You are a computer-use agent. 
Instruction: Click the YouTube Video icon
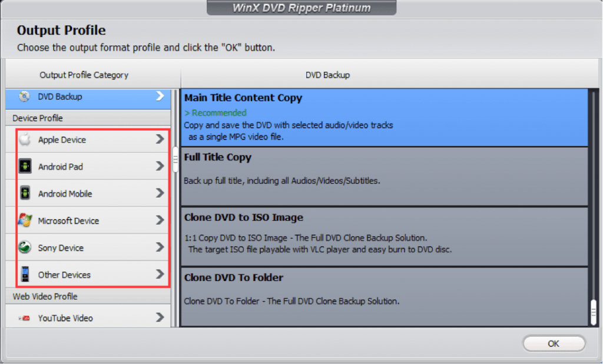click(x=24, y=318)
